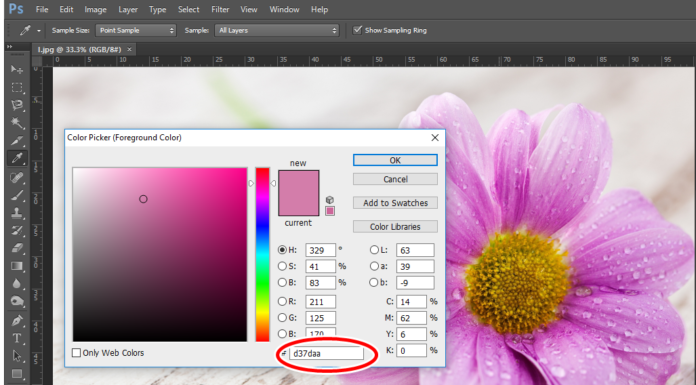Screen dimensions: 696x385
Task: Click the small in-gamut color swatch
Action: [330, 211]
